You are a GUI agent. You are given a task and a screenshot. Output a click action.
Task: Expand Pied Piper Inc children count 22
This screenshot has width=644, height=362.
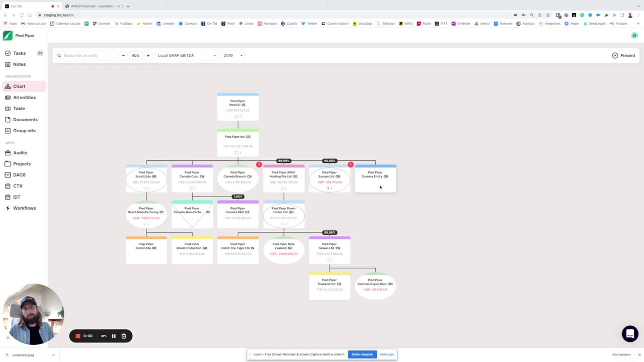237,152
